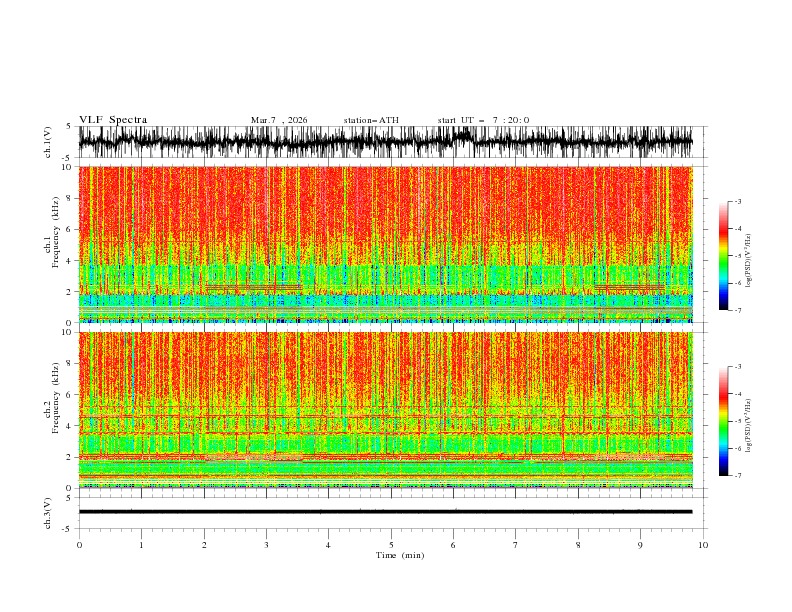Click the ch.1 spectrogram color bar
The image size is (792, 612).
723,256
